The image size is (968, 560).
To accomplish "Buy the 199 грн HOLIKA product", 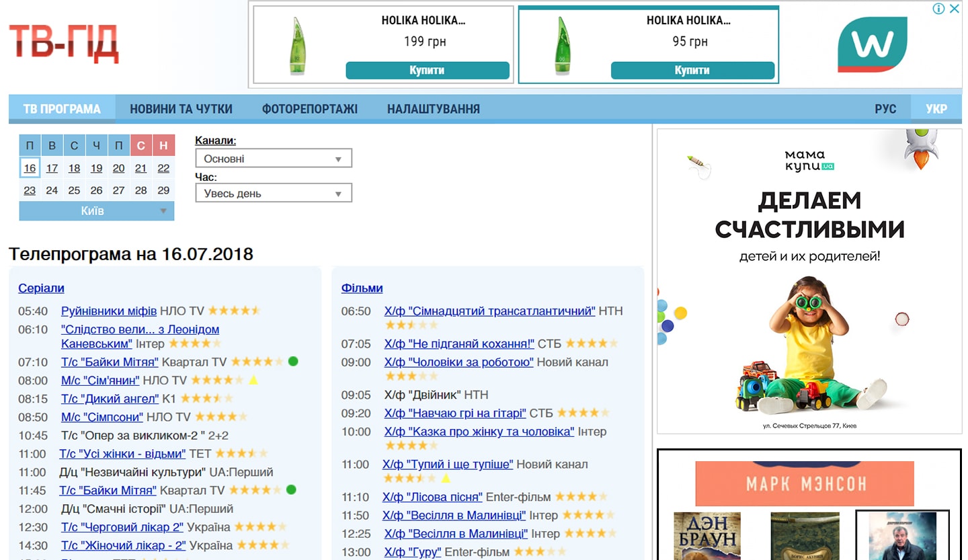I will (428, 71).
